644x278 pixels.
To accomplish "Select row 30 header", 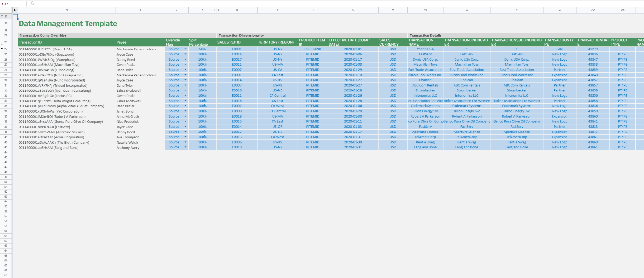I will click(x=6, y=80).
